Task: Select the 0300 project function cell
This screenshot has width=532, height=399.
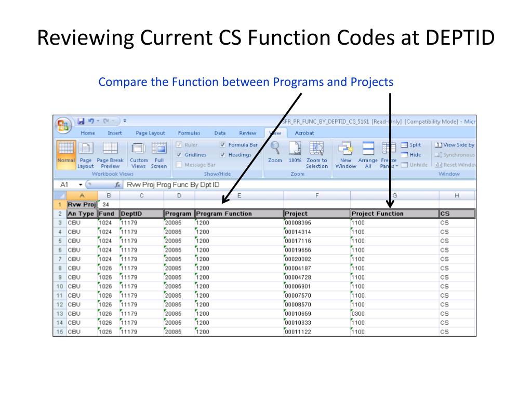Action: 395,314
